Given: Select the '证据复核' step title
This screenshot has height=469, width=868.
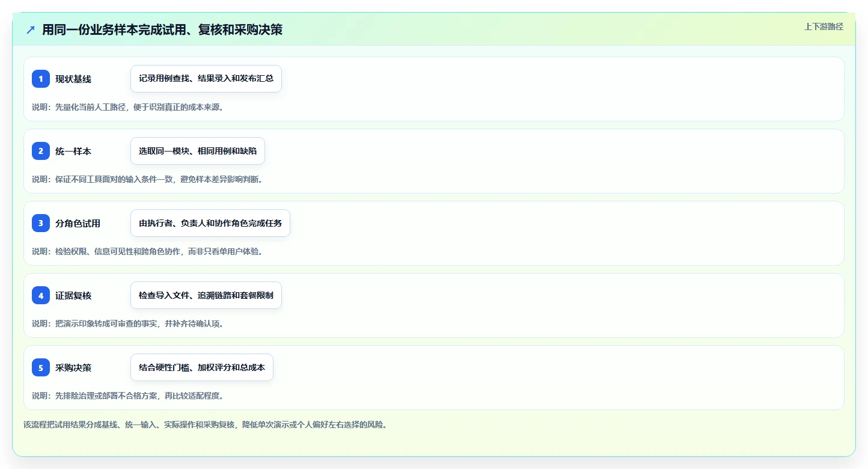Looking at the screenshot, I should click(73, 295).
